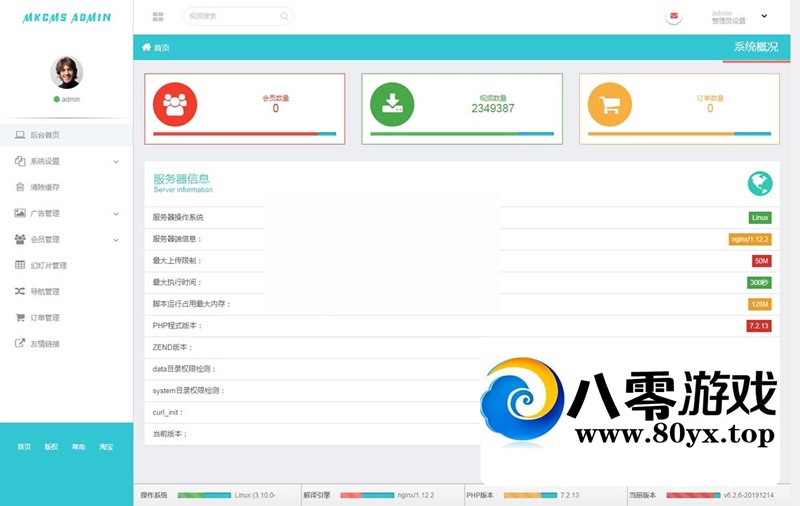Select 后台首页 in the sidebar
Viewport: 800px width, 506px height.
66,135
